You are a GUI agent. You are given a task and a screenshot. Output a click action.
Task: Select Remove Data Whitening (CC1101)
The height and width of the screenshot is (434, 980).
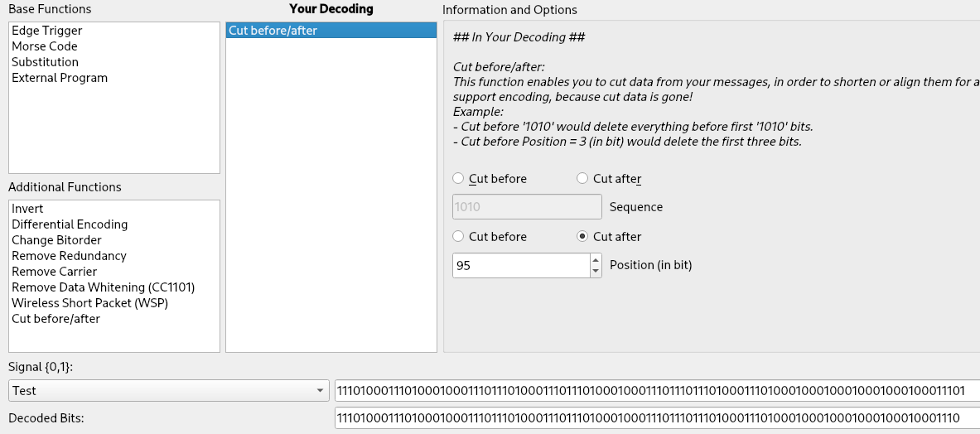click(x=103, y=287)
